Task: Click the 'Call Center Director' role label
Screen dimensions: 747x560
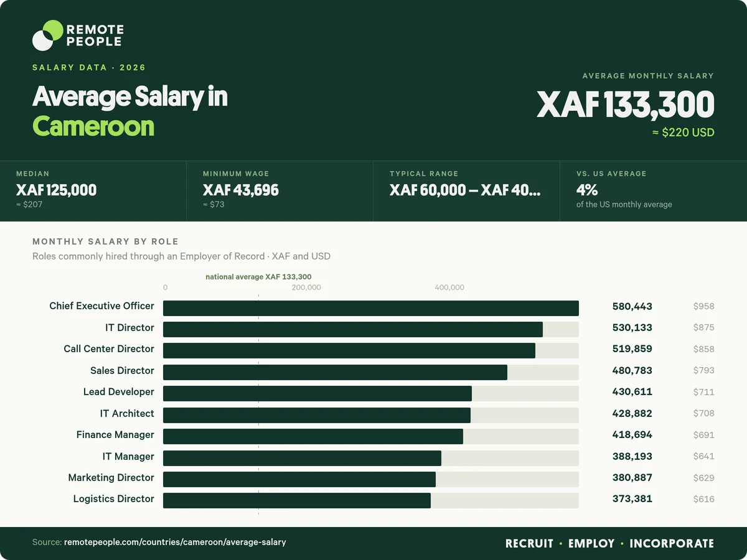Action: point(109,349)
